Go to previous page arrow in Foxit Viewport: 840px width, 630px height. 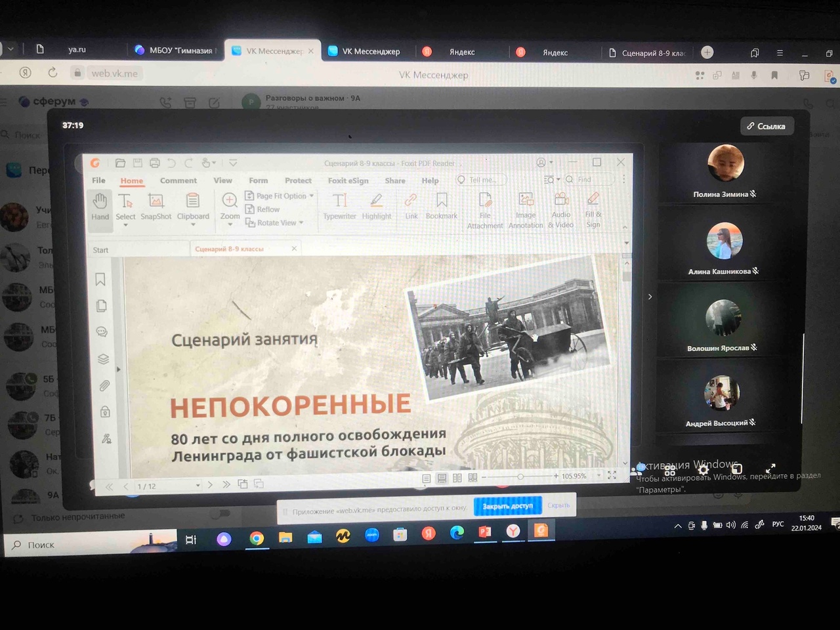point(126,486)
